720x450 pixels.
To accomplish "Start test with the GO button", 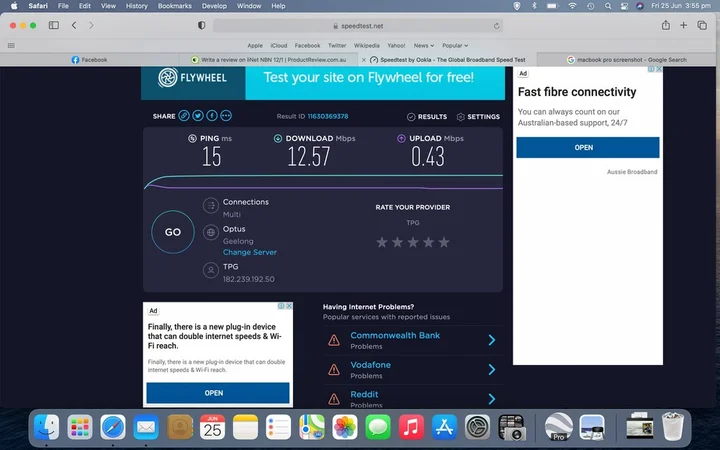I will (x=173, y=232).
